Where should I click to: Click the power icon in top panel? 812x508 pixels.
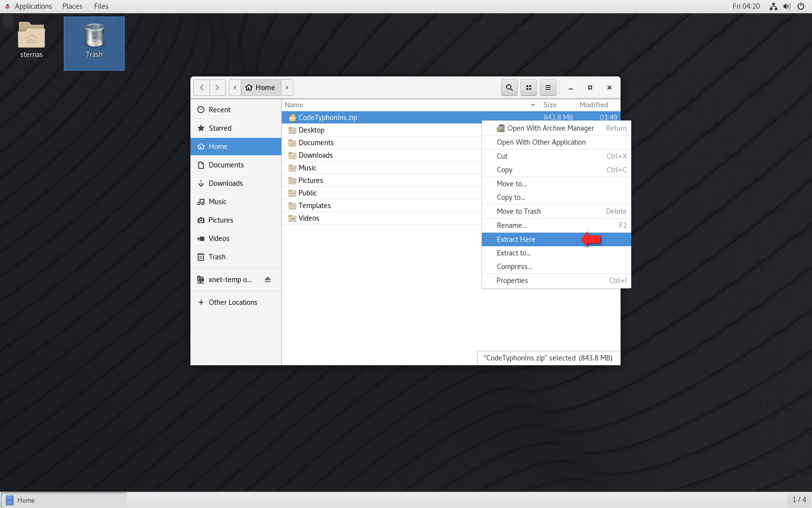point(801,6)
